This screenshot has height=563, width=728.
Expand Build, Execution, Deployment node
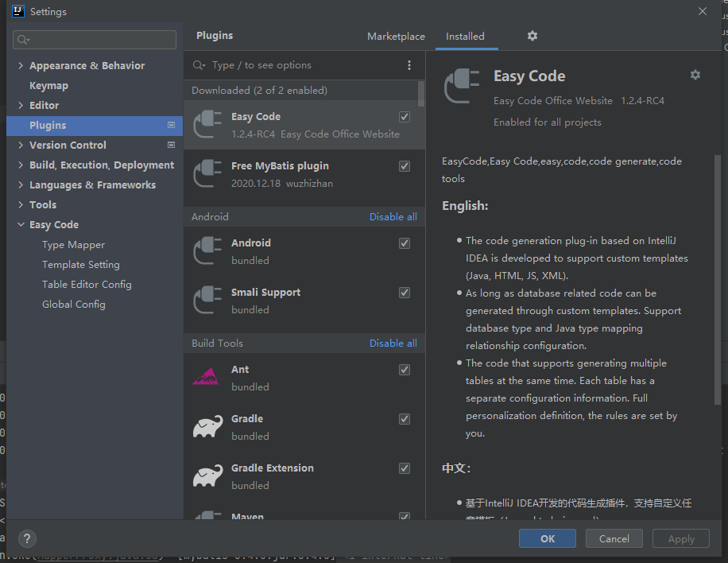(21, 165)
